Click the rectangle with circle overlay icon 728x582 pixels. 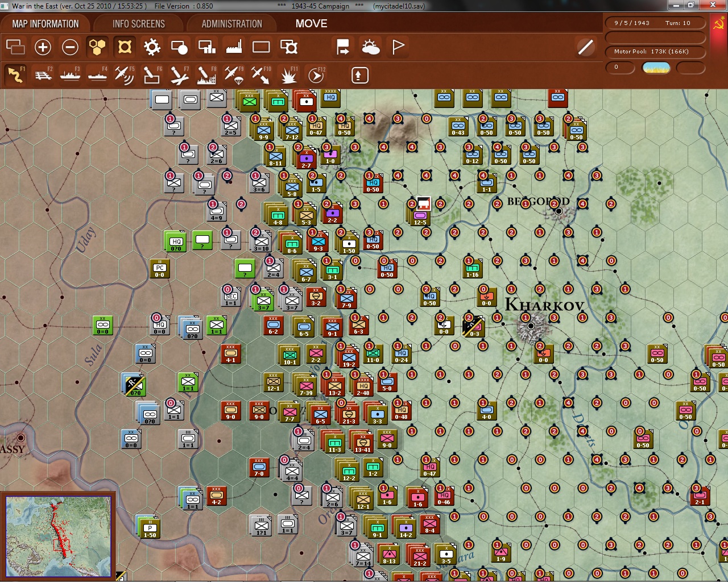(x=179, y=47)
